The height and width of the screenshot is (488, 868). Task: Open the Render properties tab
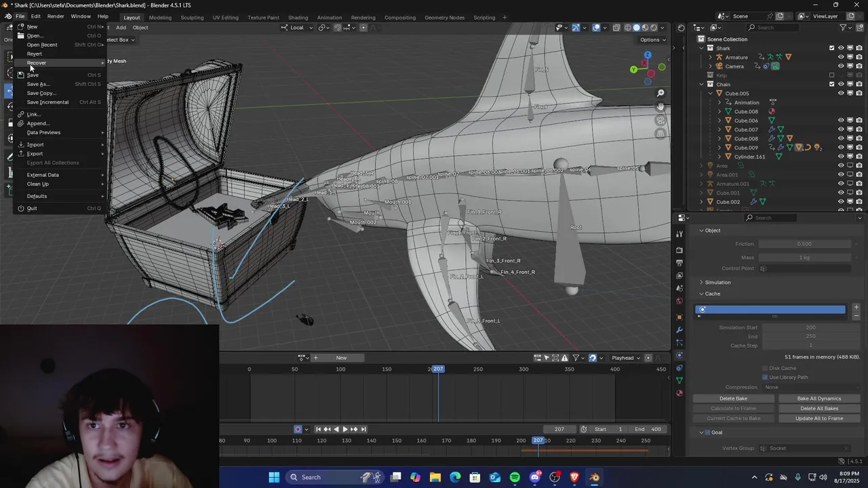tap(679, 250)
